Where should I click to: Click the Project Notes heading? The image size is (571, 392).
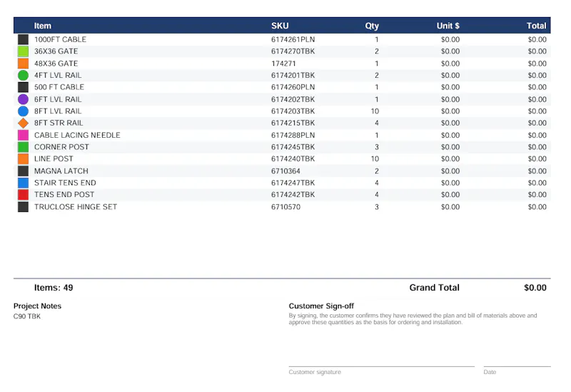pos(37,306)
